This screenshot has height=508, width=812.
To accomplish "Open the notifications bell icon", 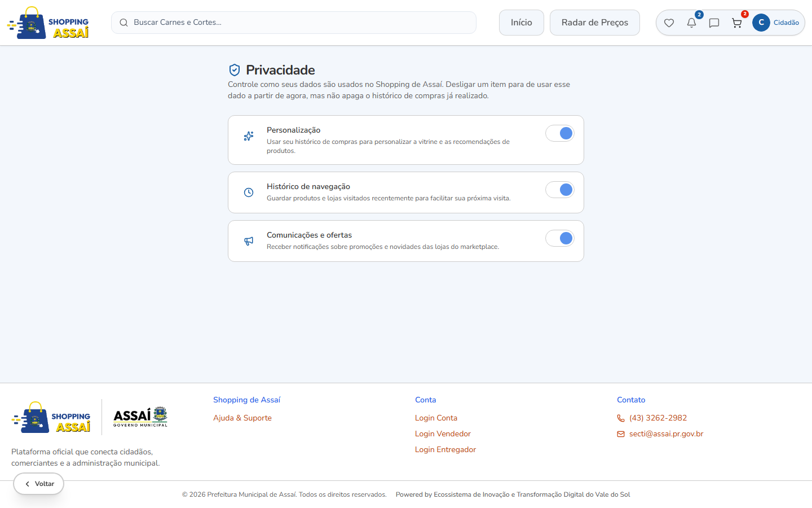I will coord(691,23).
